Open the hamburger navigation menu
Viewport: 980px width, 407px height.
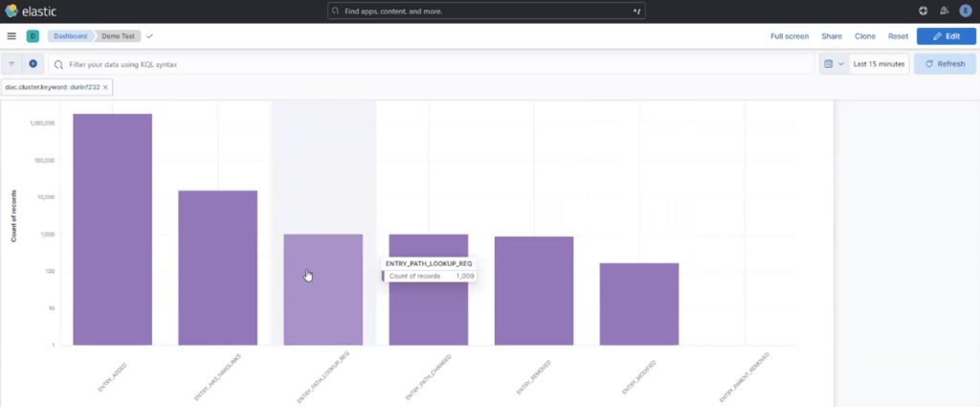(11, 36)
